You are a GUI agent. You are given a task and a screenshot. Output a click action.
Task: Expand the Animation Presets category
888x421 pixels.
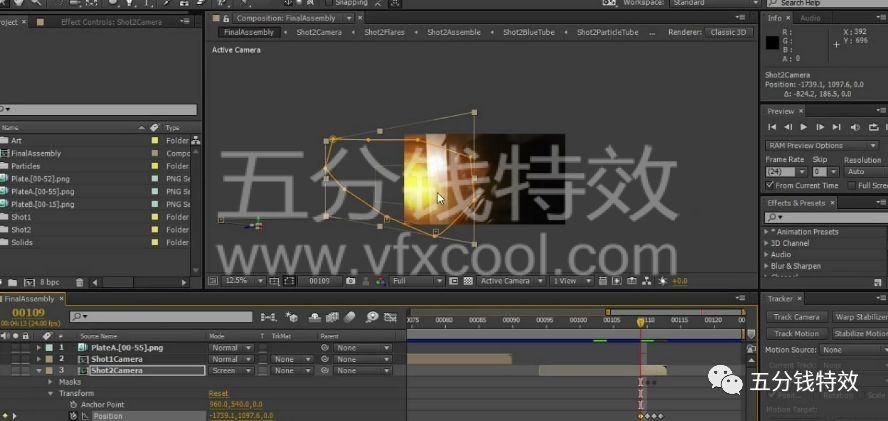pyautogui.click(x=766, y=232)
